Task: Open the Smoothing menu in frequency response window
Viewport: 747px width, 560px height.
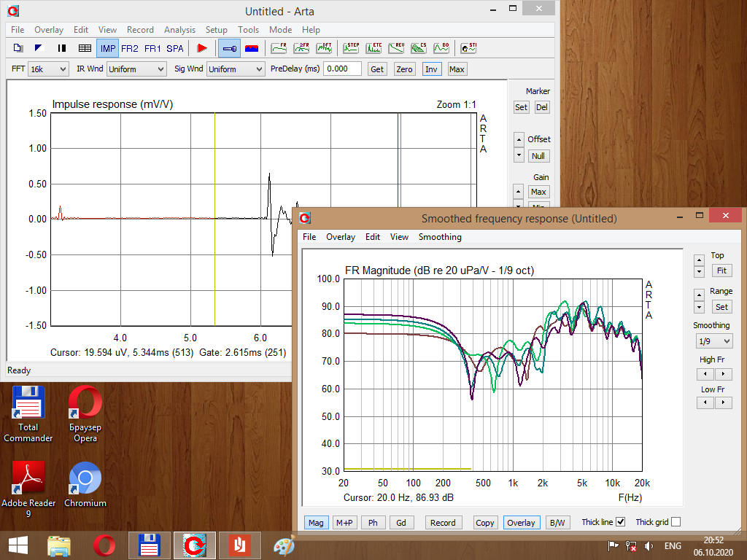Action: point(440,237)
